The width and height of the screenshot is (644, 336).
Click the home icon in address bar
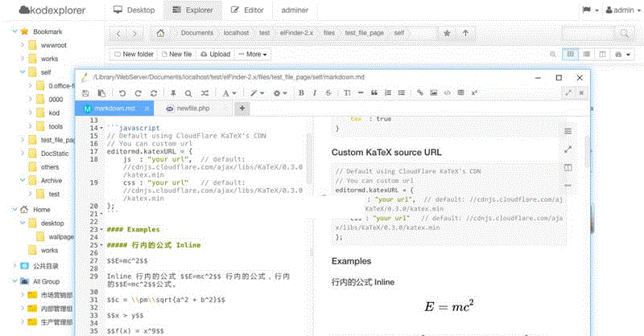pyautogui.click(x=161, y=33)
